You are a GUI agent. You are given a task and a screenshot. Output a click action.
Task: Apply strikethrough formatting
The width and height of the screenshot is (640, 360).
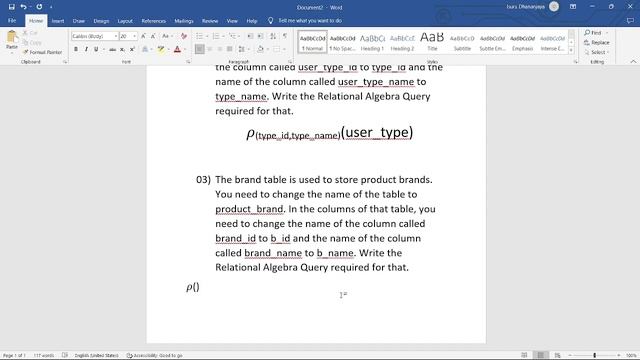[112, 49]
